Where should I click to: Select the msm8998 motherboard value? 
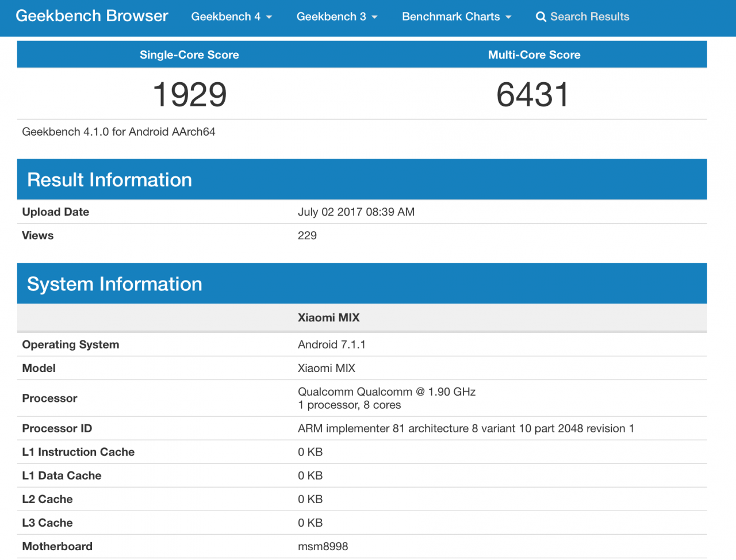tap(323, 546)
